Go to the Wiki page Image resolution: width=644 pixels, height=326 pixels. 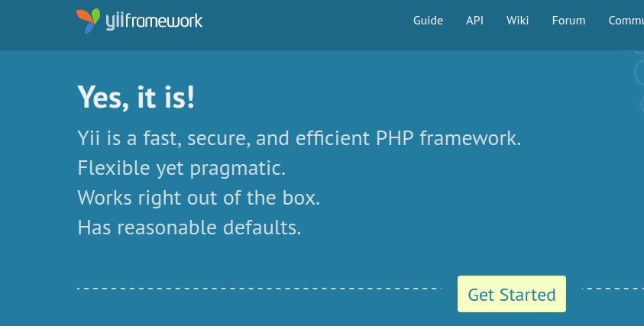tap(517, 21)
